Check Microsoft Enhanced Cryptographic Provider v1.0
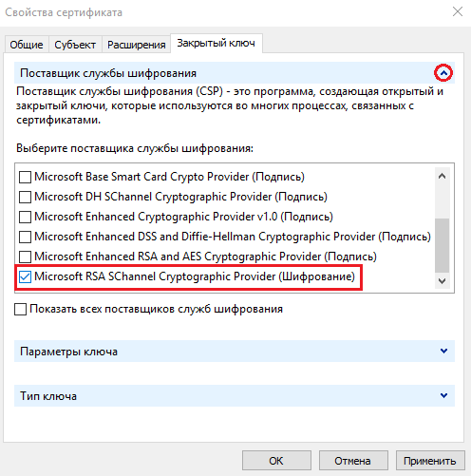 tap(25, 217)
